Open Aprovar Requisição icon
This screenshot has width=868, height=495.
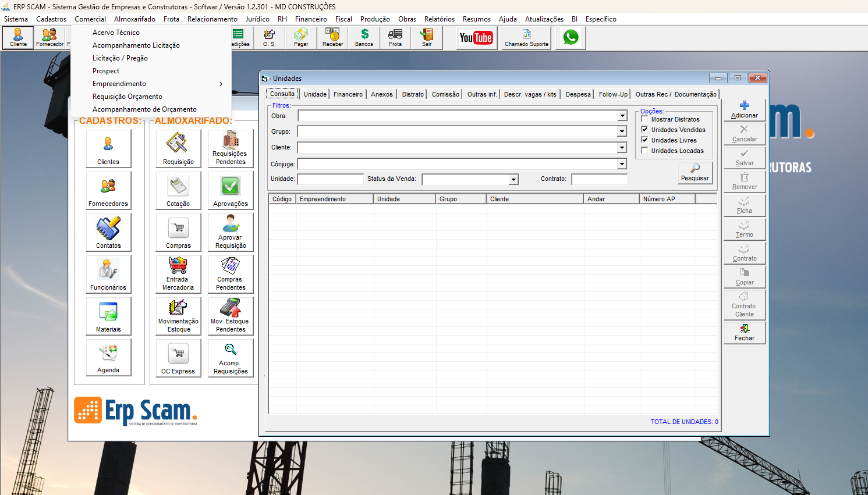231,233
